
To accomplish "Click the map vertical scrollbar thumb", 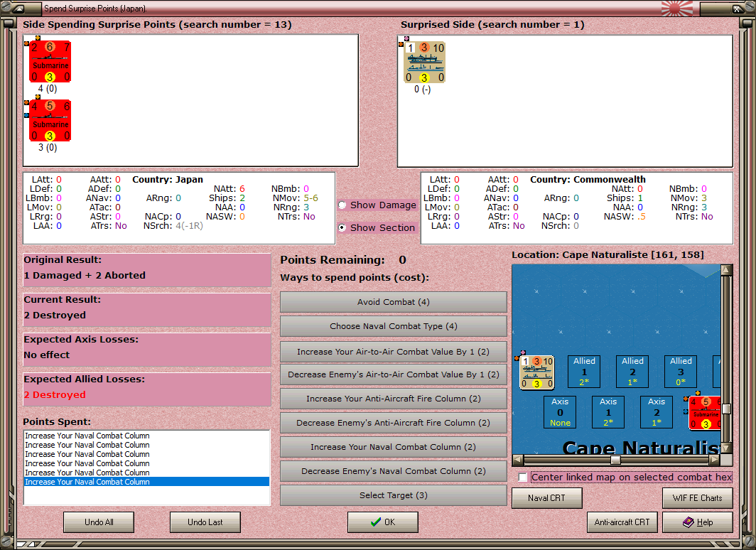I will [x=727, y=409].
